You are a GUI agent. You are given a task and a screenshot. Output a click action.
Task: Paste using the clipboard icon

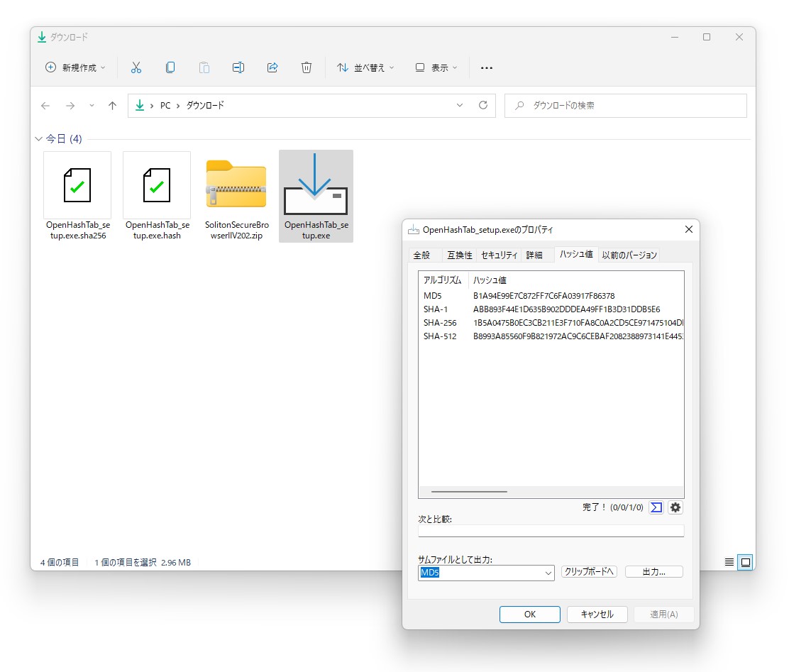pos(204,67)
